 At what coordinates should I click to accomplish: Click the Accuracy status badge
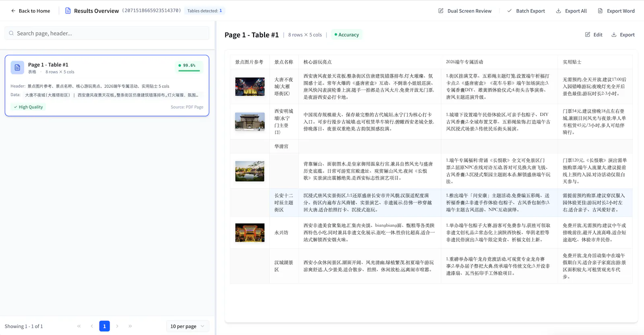pos(347,35)
